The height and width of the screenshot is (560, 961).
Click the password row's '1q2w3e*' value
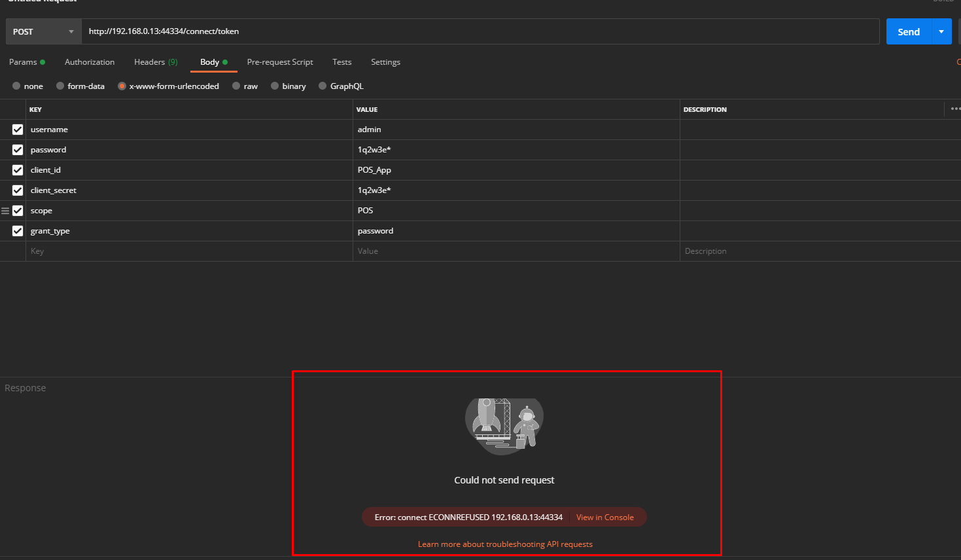click(516, 150)
